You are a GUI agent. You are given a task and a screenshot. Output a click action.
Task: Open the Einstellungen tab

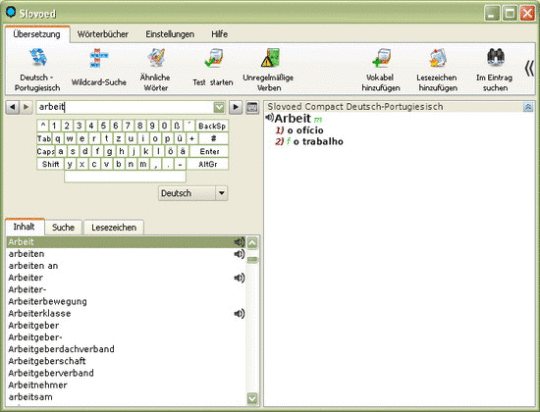pyautogui.click(x=170, y=34)
